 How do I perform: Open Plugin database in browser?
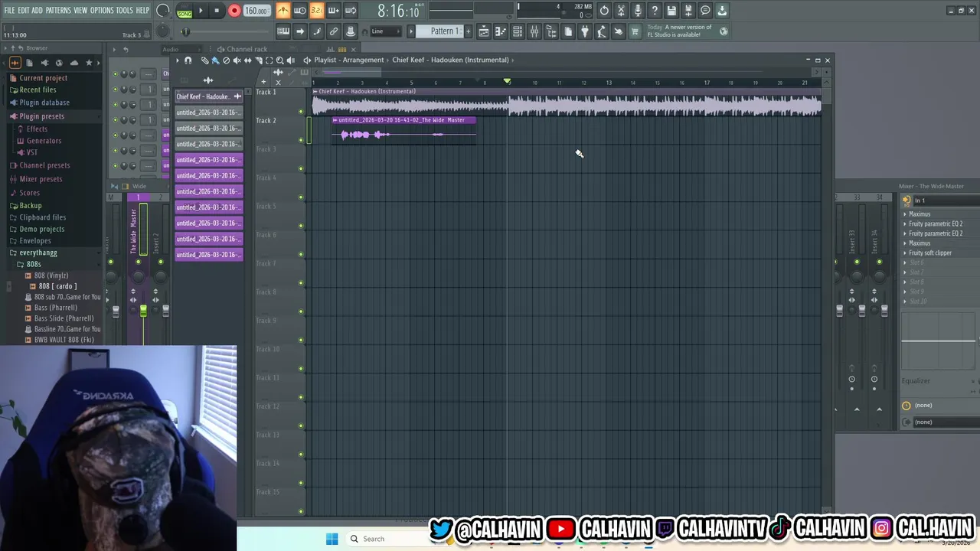click(x=44, y=103)
